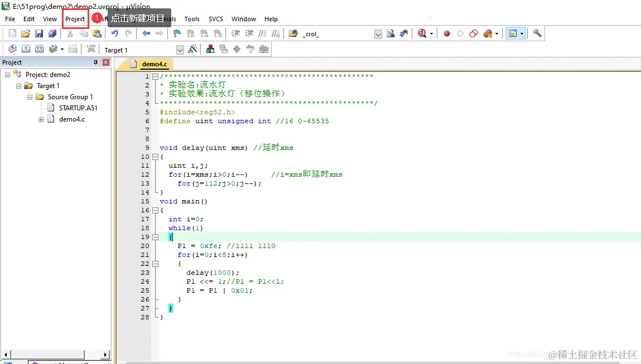The width and height of the screenshot is (641, 364).
Task: Download to flash with LOAD icon
Action: 91,50
